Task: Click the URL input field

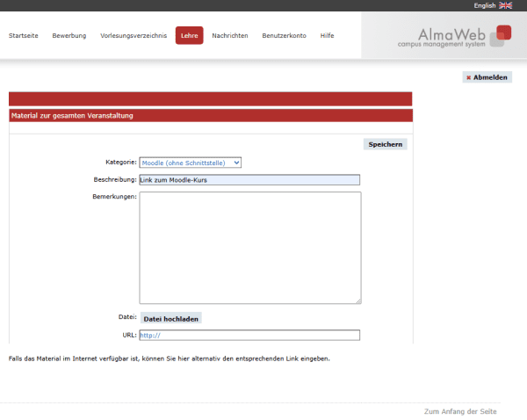Action: [x=249, y=336]
